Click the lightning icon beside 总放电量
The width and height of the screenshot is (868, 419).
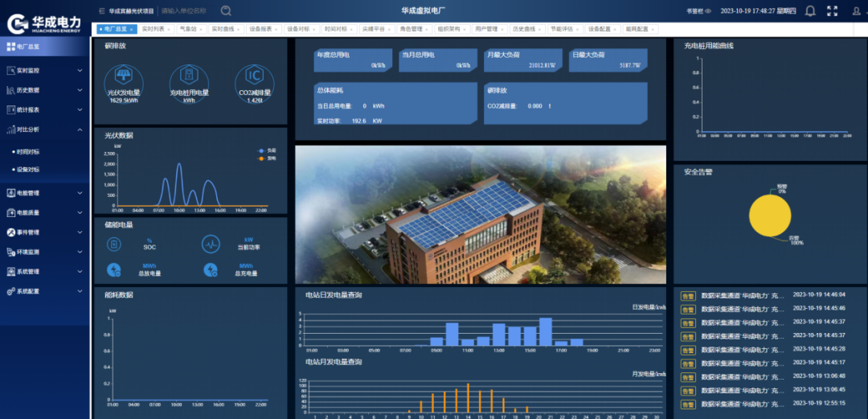point(114,270)
